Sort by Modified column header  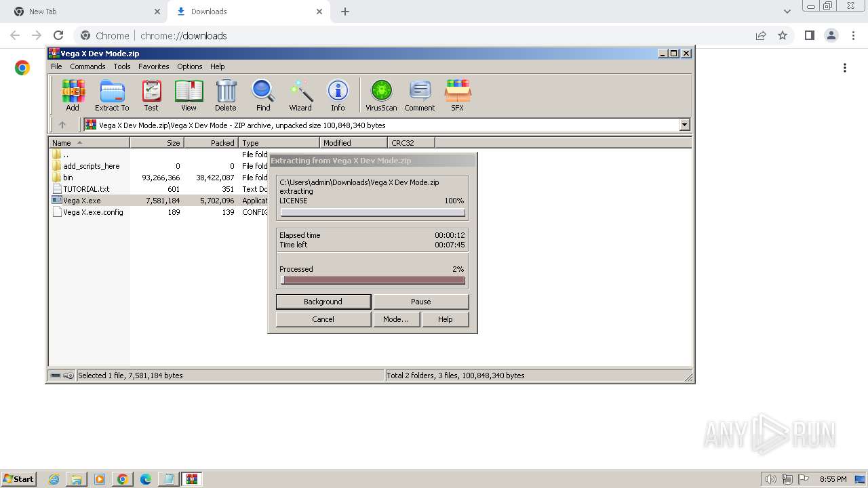(x=353, y=143)
